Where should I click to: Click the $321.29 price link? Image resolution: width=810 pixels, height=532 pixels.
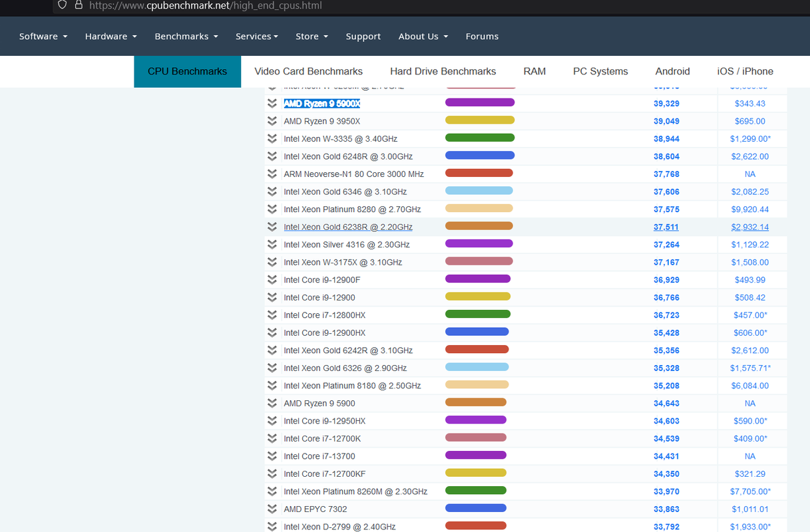click(750, 473)
